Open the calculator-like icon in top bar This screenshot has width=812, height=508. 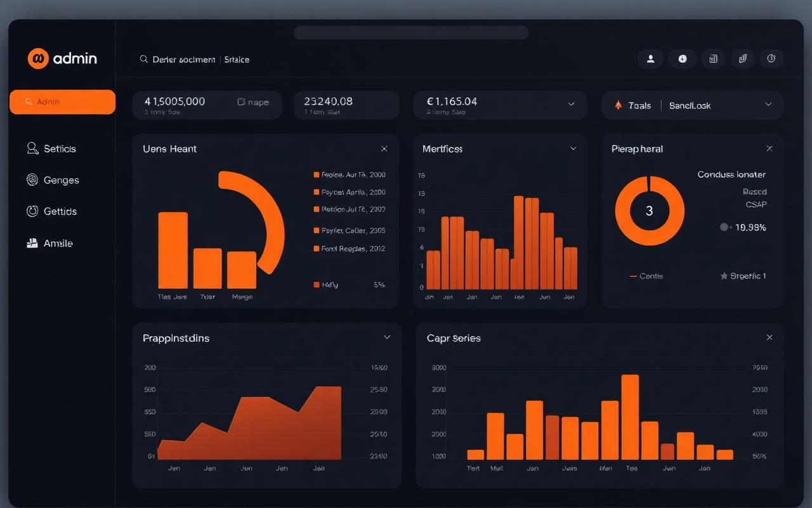pyautogui.click(x=713, y=58)
